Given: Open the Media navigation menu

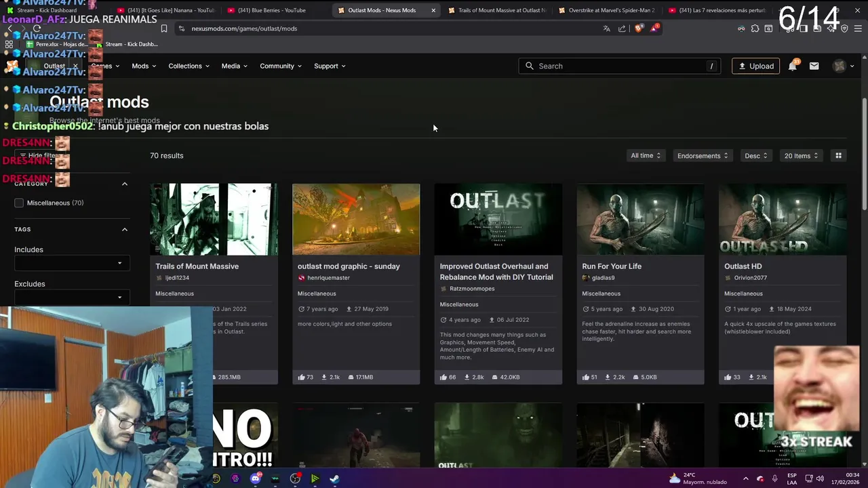Looking at the screenshot, I should click(x=234, y=66).
